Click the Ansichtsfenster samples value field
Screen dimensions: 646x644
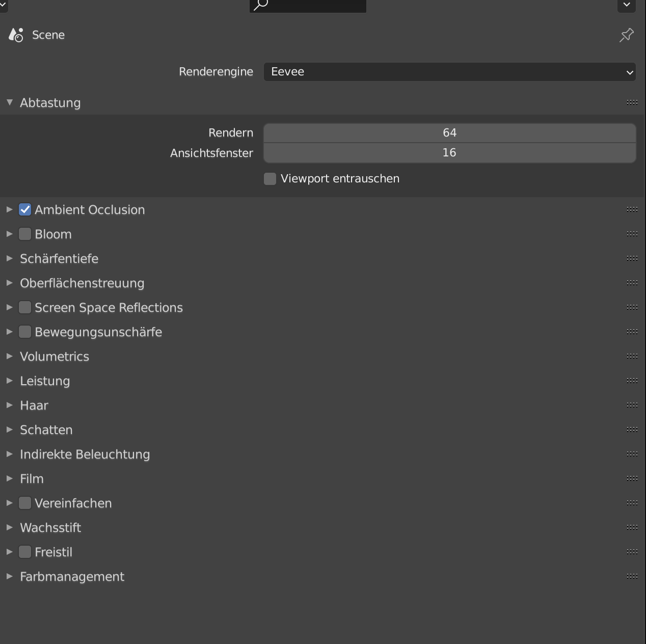[449, 153]
